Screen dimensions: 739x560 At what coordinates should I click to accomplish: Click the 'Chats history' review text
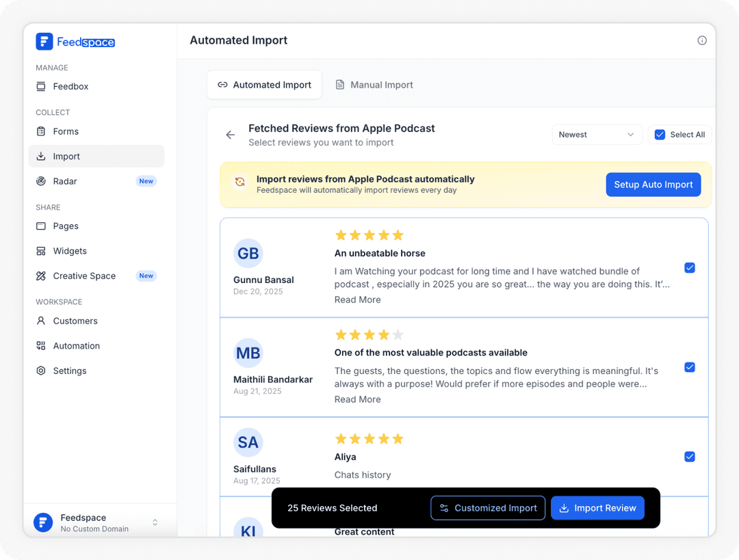pyautogui.click(x=363, y=475)
